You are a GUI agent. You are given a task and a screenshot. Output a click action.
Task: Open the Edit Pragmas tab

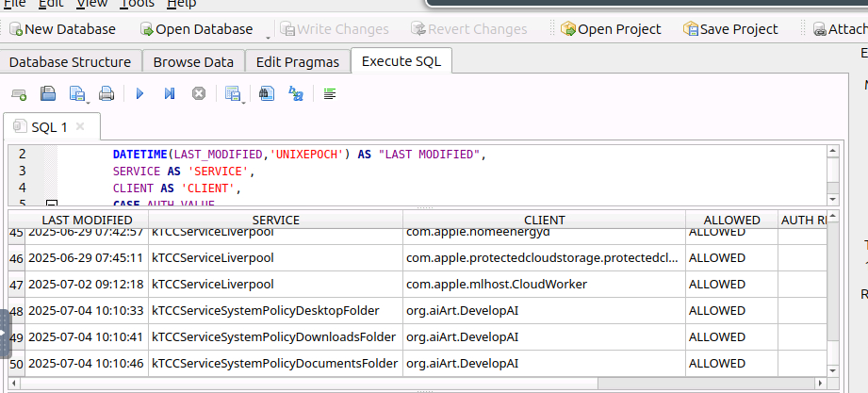[x=298, y=62]
